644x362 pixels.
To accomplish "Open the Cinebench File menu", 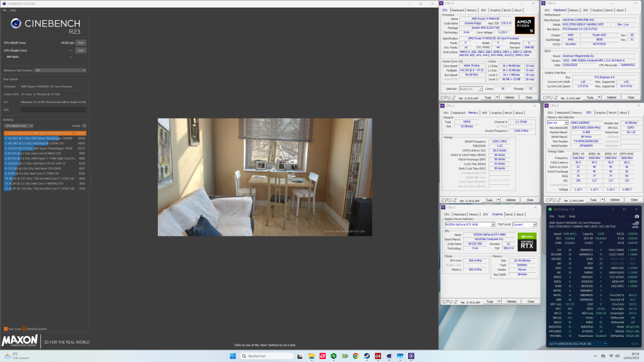I will pos(4,10).
